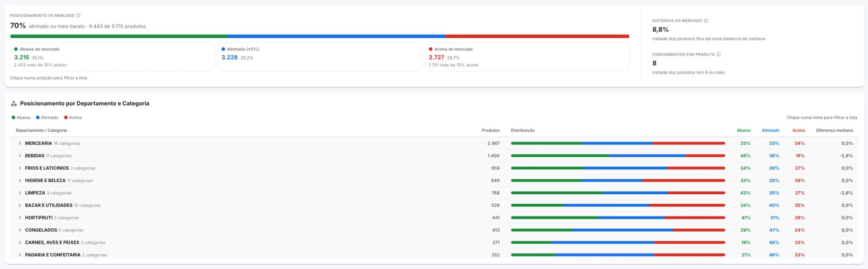868x269 pixels.
Task: Expand FRIOS E LATICINIOS categories
Action: [20, 168]
